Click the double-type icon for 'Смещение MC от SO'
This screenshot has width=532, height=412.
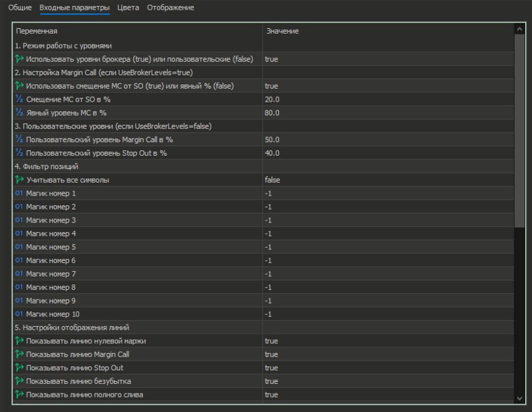(19, 100)
